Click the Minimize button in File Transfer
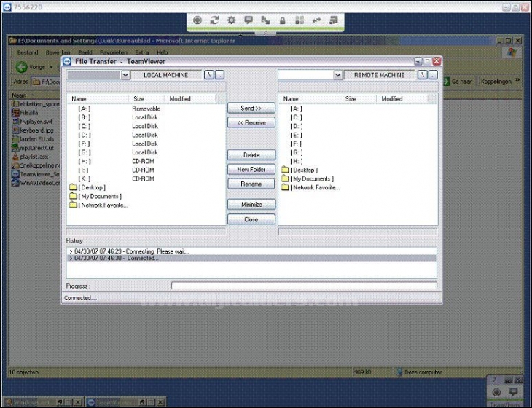The width and height of the screenshot is (532, 408). 251,205
